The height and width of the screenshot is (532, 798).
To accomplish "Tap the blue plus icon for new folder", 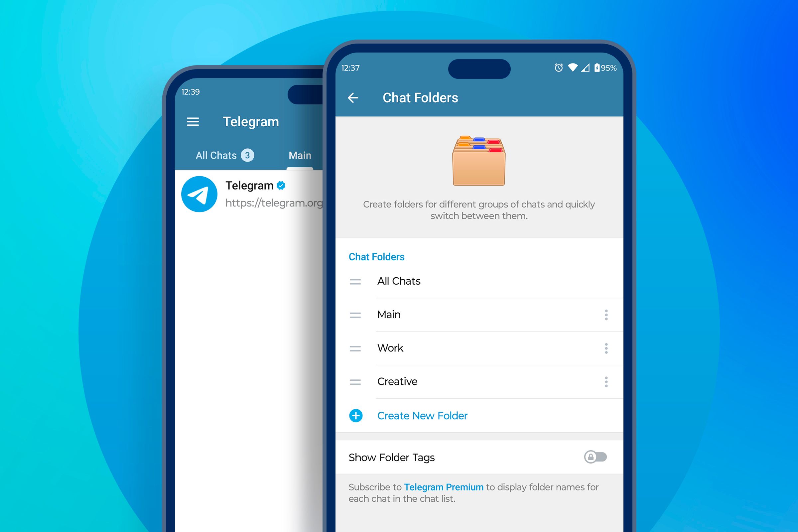I will pos(356,415).
